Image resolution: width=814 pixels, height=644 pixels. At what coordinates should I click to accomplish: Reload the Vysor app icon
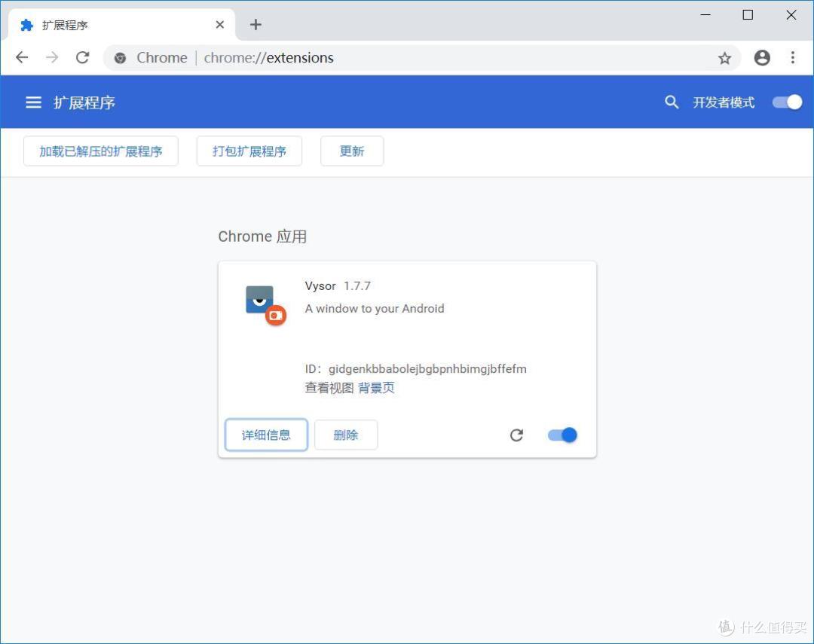click(516, 435)
